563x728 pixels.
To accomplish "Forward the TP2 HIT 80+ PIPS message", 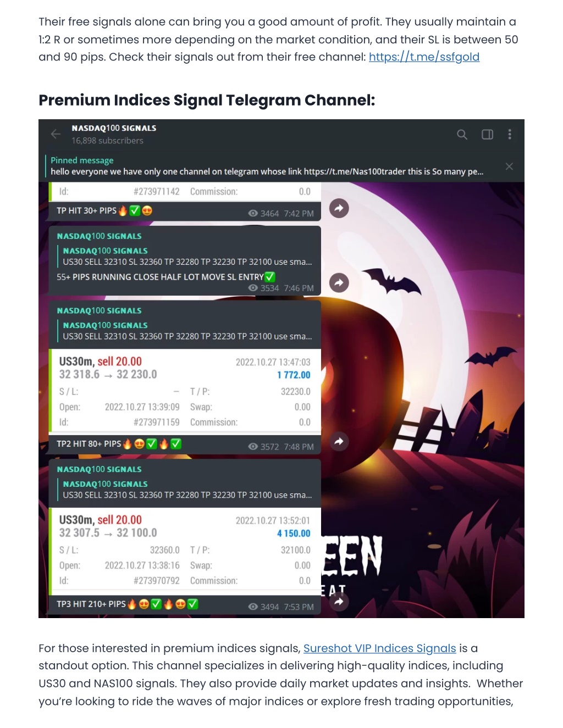I will pyautogui.click(x=339, y=441).
